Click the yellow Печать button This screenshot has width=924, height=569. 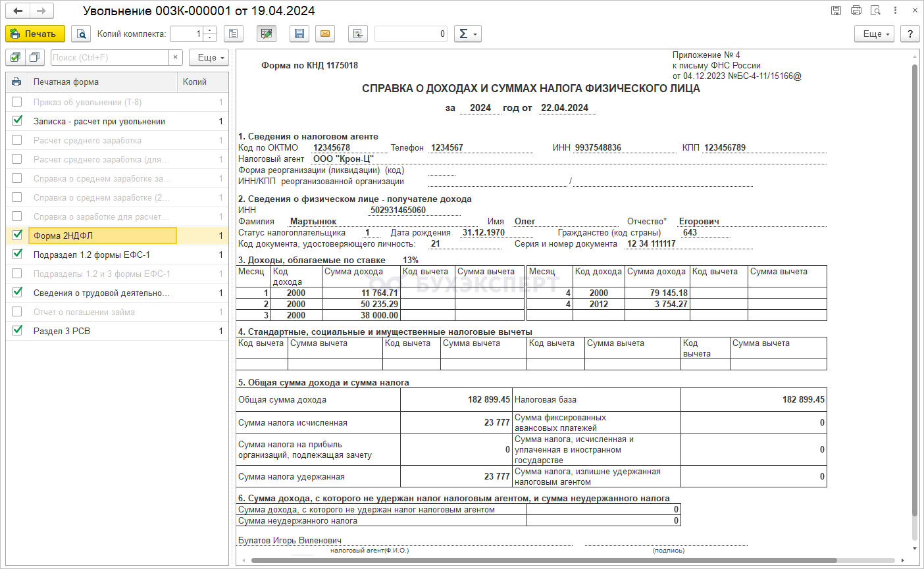35,34
